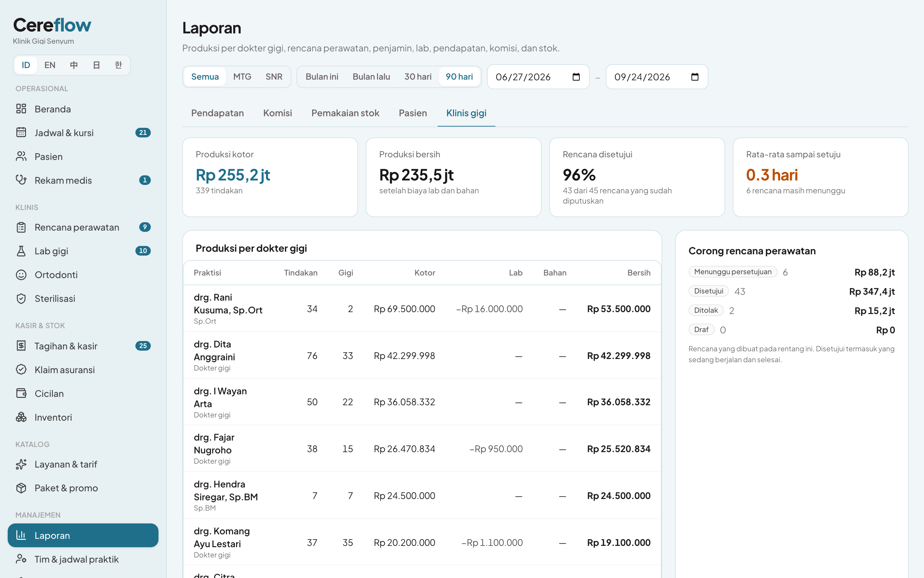Open the Pendapatan tab
Viewport: 924px width, 578px height.
click(x=217, y=113)
